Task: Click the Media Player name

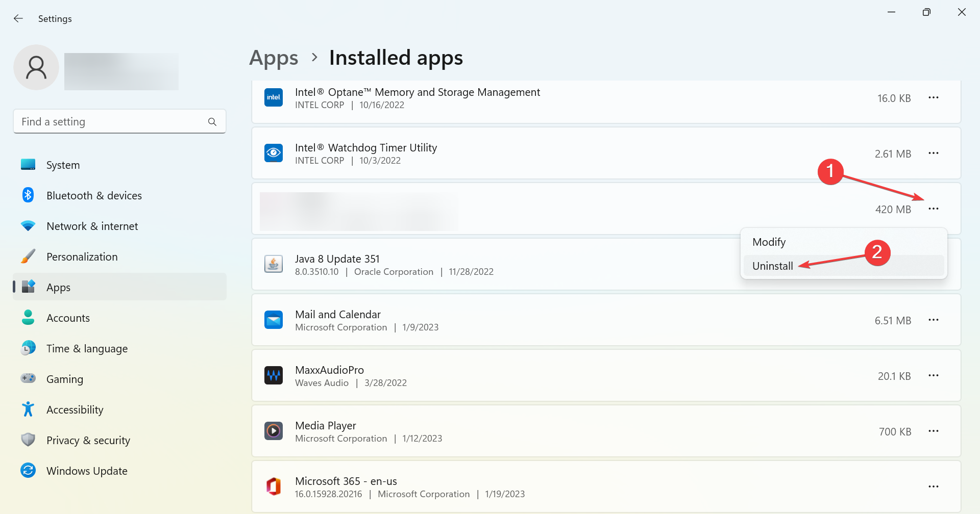Action: (326, 426)
